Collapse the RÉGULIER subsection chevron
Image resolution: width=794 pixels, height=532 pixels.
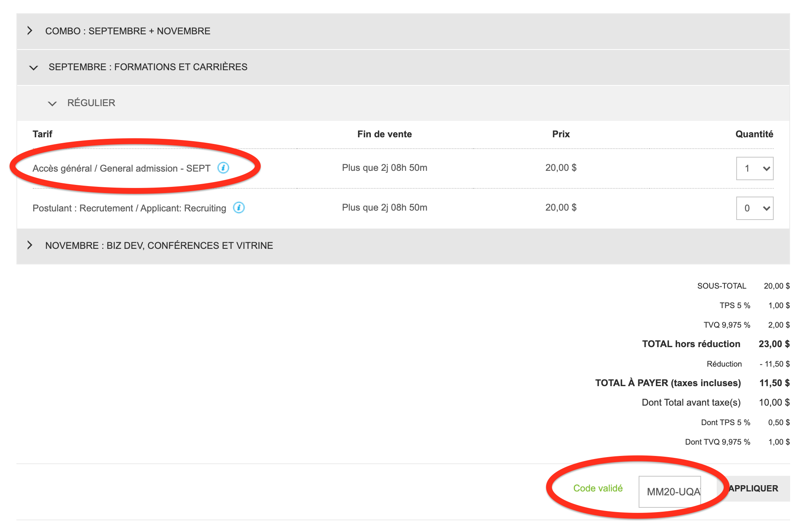tap(52, 103)
